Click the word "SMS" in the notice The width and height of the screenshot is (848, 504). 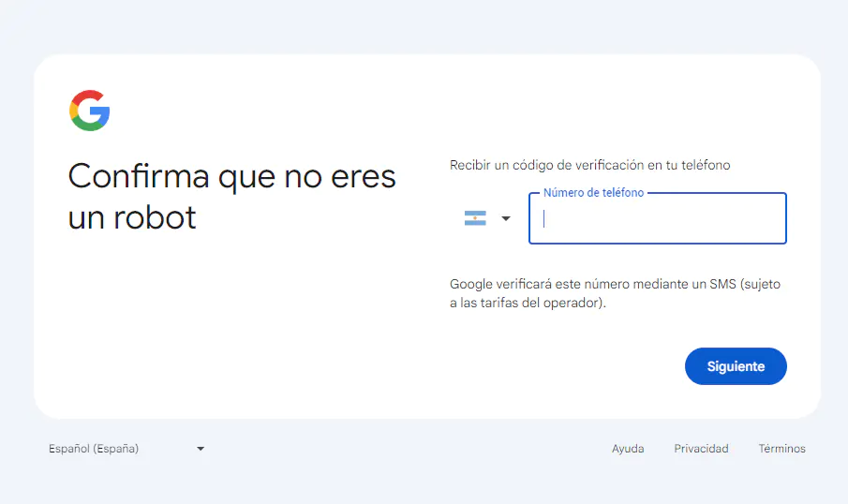(720, 284)
